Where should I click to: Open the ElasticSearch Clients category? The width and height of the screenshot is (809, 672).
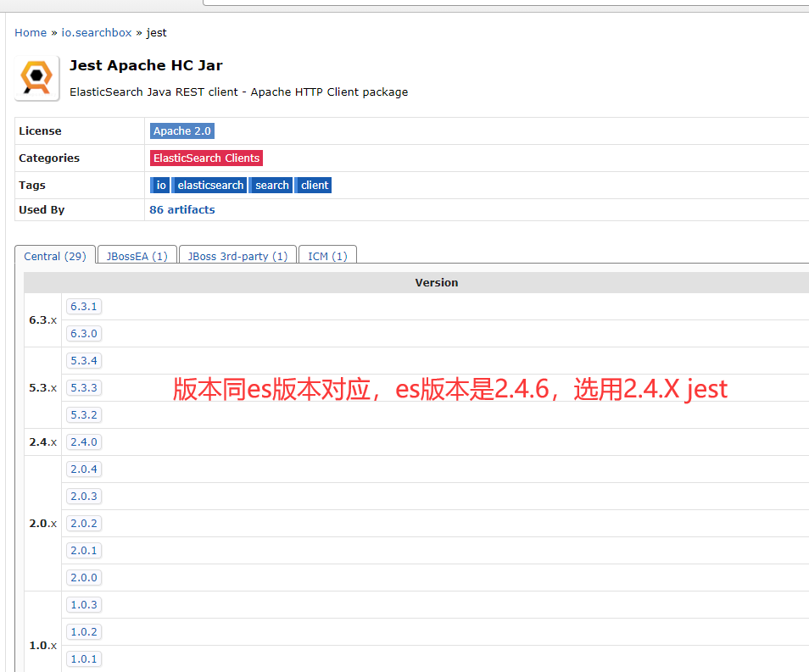(x=206, y=158)
